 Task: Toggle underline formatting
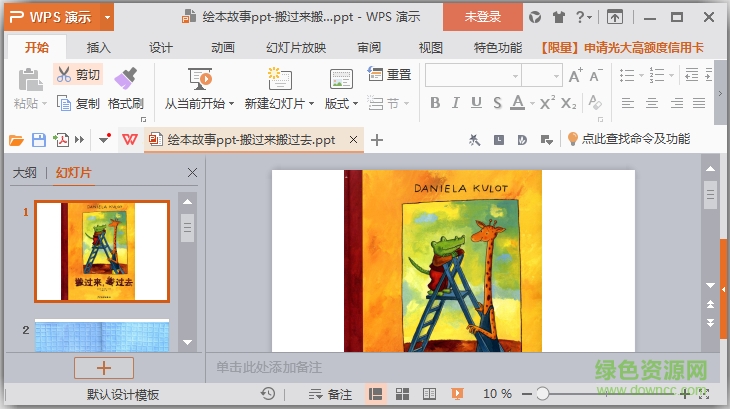pos(476,103)
